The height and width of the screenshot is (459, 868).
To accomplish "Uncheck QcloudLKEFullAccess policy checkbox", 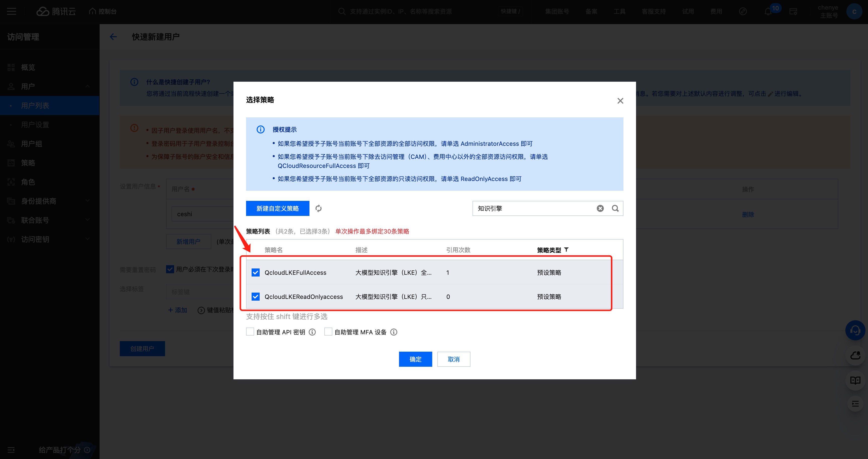I will (255, 272).
